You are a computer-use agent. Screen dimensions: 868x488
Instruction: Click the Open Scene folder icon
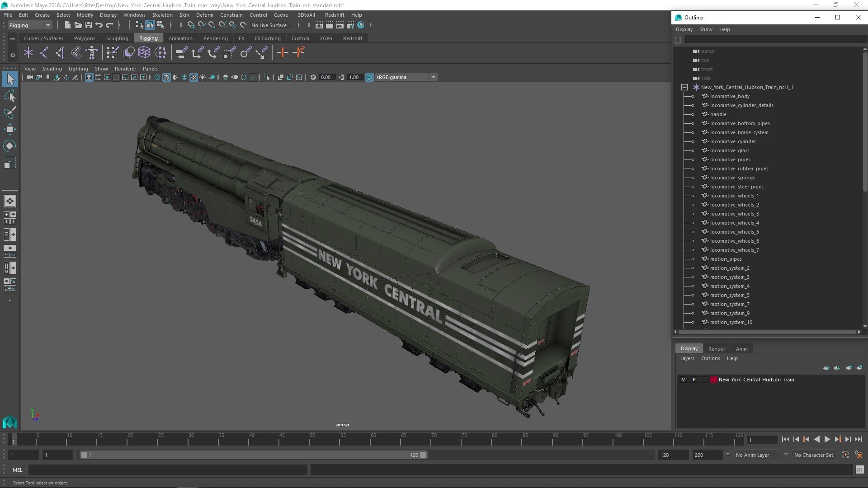coord(78,25)
